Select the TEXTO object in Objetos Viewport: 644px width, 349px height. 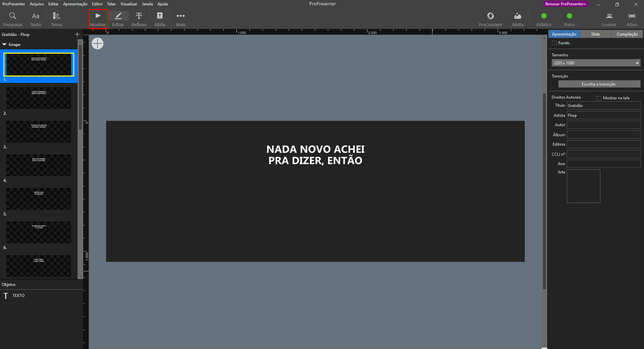(x=42, y=296)
